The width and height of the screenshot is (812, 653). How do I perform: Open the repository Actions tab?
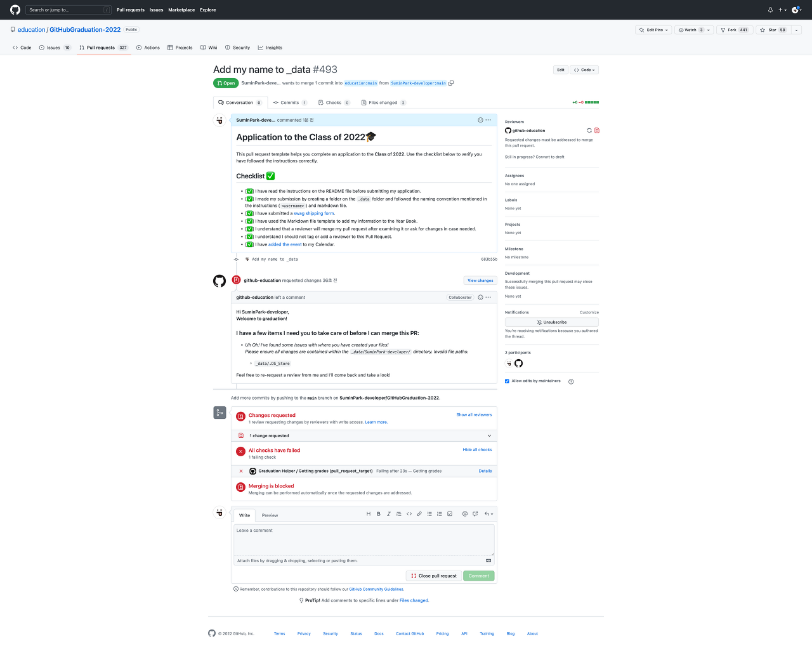pyautogui.click(x=148, y=48)
